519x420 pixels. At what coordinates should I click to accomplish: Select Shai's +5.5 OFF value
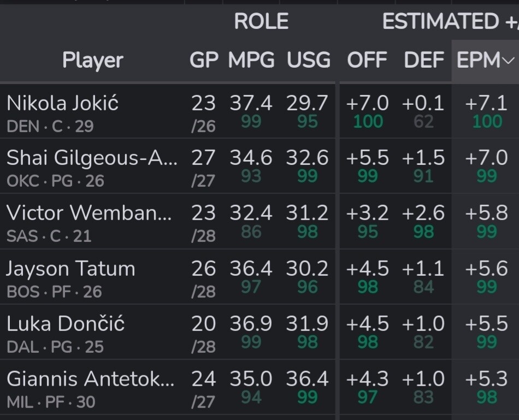pos(367,158)
